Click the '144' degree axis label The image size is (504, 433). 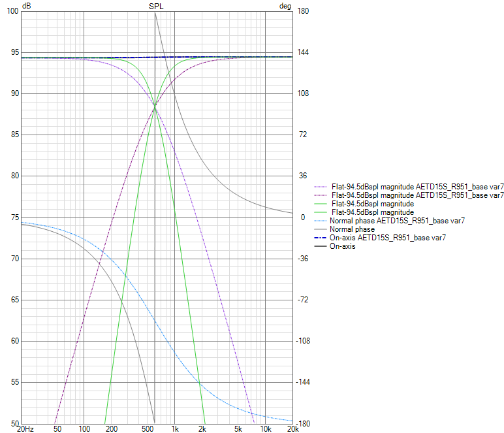[303, 52]
